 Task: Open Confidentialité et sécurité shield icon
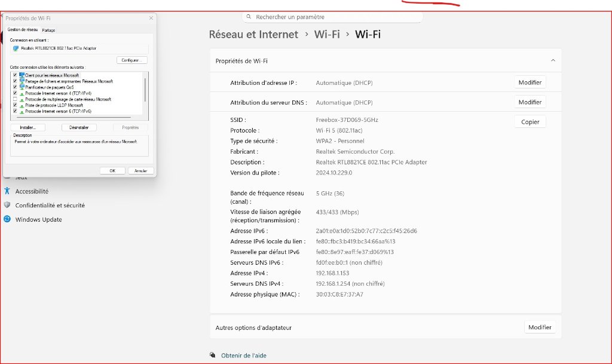tap(7, 205)
